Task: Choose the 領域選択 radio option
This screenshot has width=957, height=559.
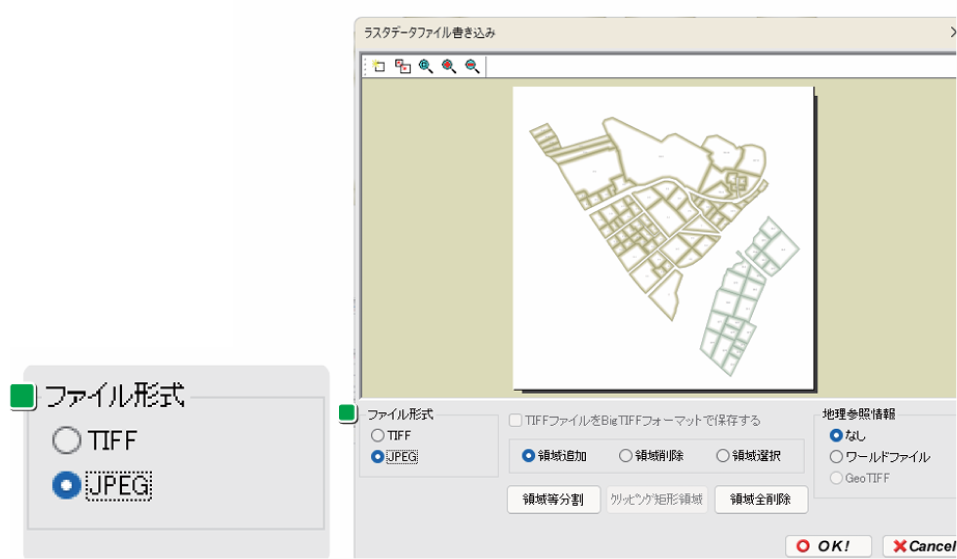Action: 723,456
